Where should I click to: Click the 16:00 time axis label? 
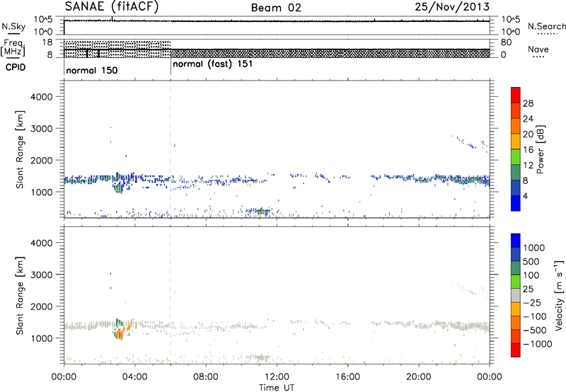pos(347,377)
